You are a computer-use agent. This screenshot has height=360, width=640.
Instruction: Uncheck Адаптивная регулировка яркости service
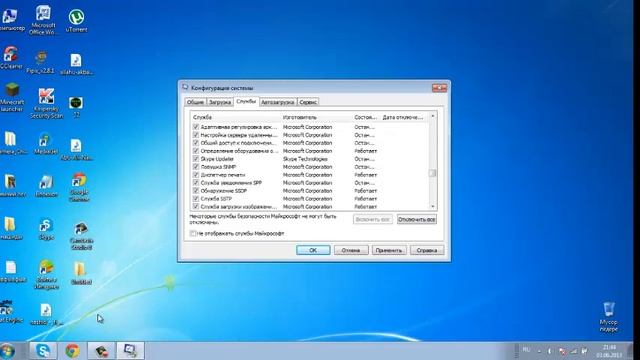[x=196, y=127]
